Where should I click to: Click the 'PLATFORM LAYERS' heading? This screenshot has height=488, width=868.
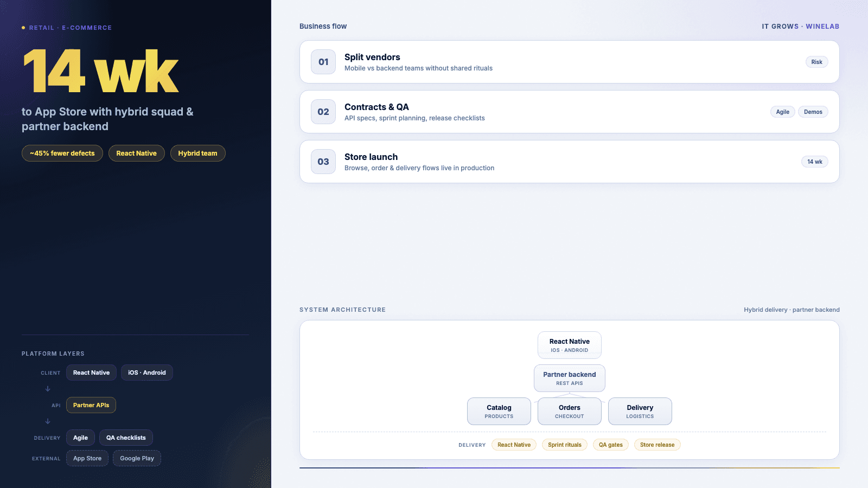click(x=53, y=354)
